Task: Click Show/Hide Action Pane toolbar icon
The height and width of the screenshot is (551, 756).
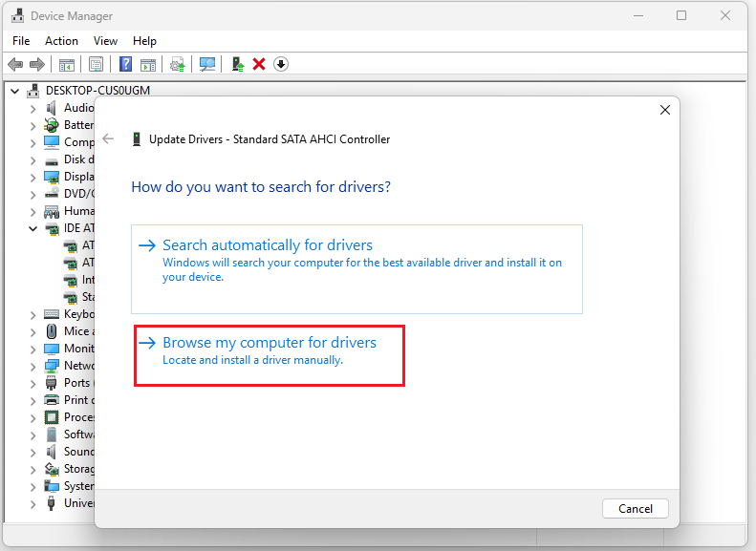Action: 148,64
